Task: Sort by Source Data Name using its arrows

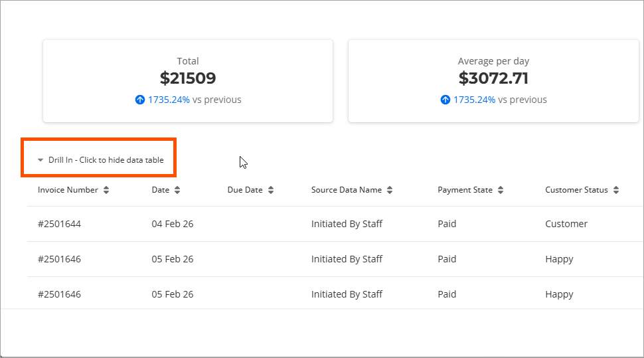Action: [x=390, y=190]
